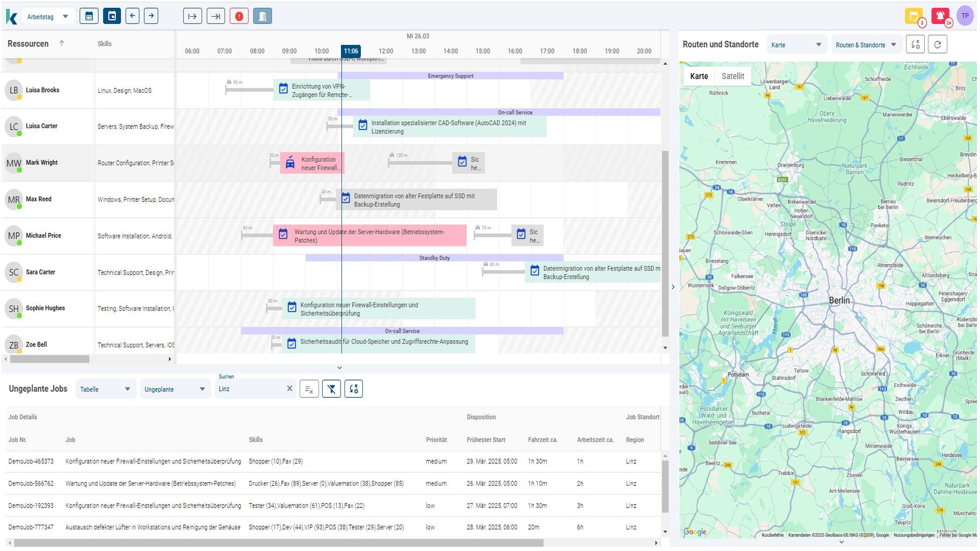This screenshot has height=551, width=980.
Task: Open job row DemoJob-465373
Action: pyautogui.click(x=31, y=461)
